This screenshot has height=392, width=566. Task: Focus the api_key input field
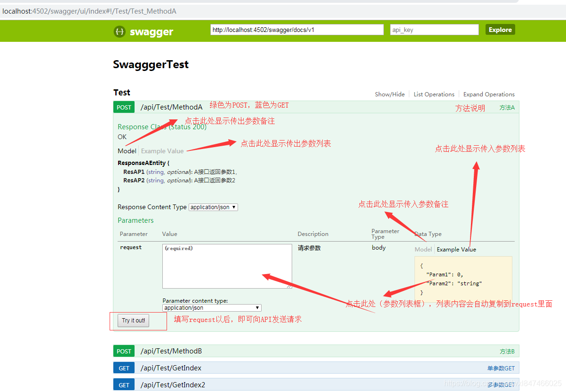[434, 30]
